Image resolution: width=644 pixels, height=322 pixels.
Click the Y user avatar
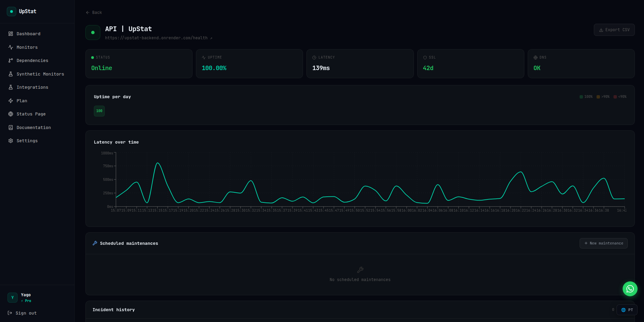point(13,298)
